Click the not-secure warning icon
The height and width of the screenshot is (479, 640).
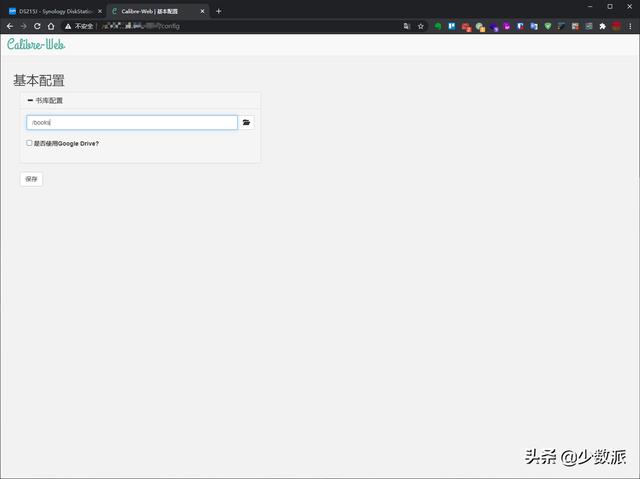[x=68, y=26]
